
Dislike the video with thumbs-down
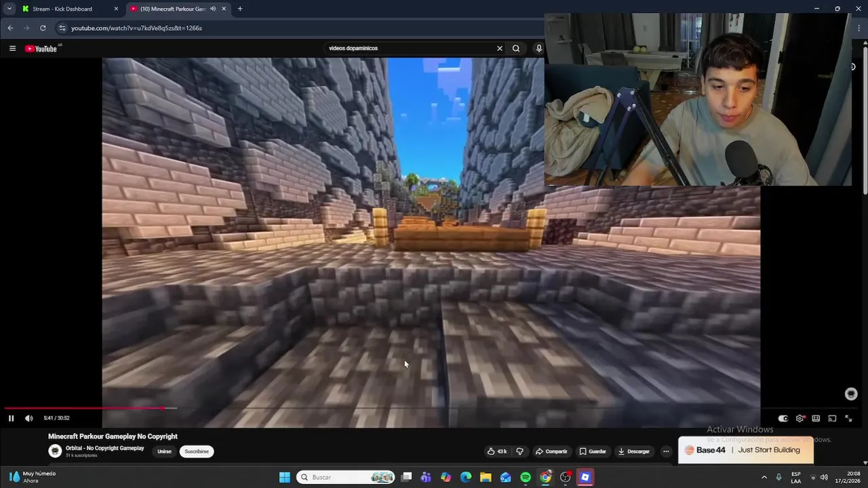(519, 451)
